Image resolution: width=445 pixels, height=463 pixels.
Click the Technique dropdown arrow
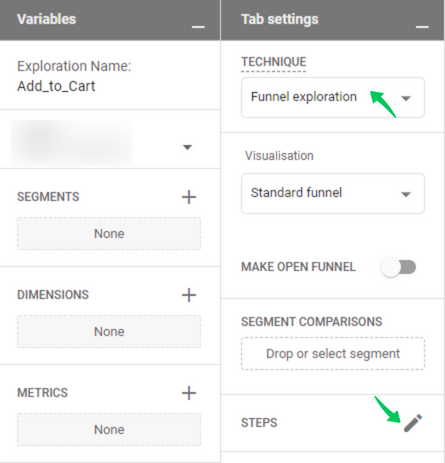pos(406,98)
